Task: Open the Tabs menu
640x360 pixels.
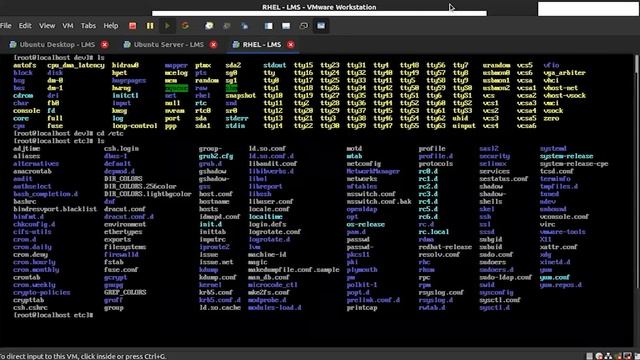Action: coord(88,25)
